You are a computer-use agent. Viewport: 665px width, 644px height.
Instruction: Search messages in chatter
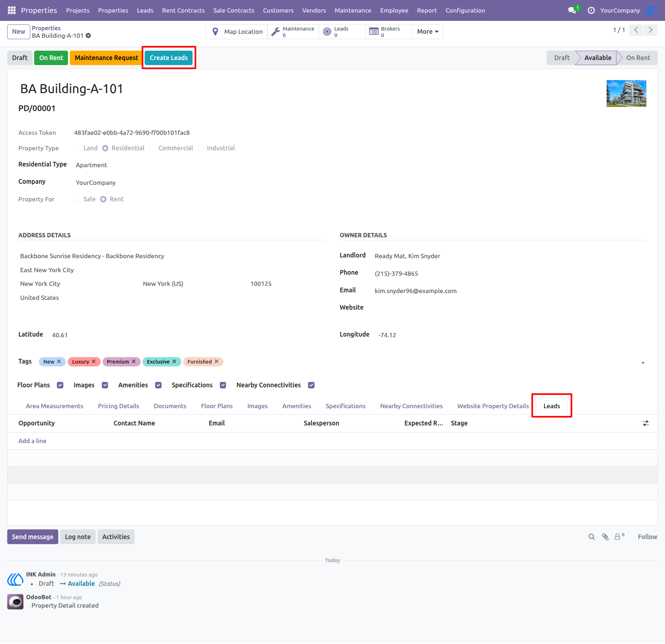[592, 537]
